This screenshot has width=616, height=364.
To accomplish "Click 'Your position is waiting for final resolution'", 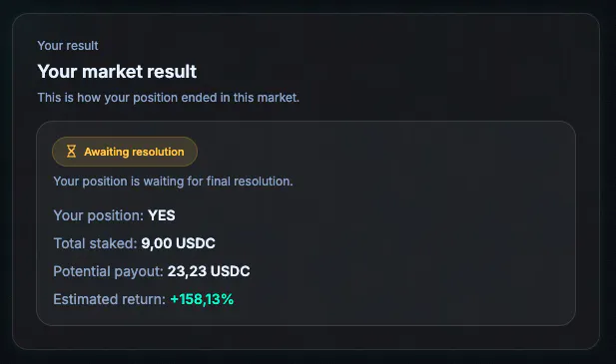I will click(173, 182).
